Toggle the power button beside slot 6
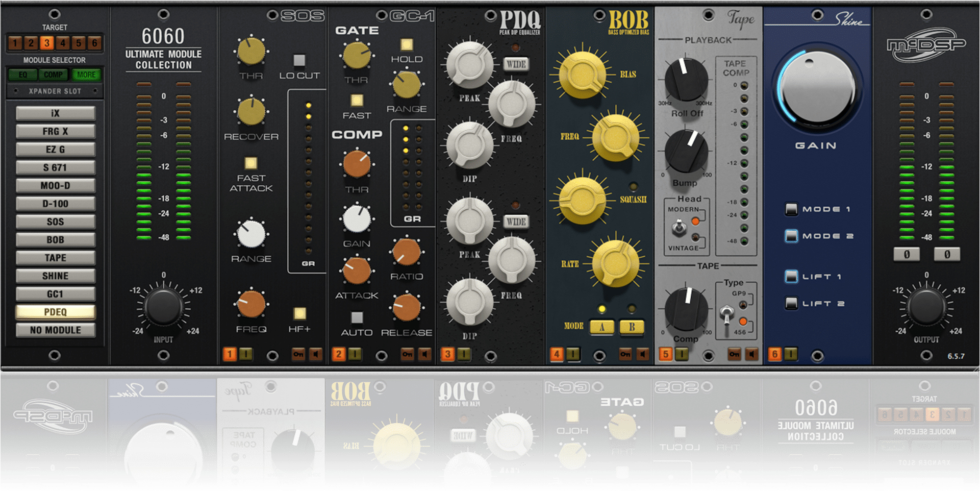The height and width of the screenshot is (491, 980). point(791,354)
